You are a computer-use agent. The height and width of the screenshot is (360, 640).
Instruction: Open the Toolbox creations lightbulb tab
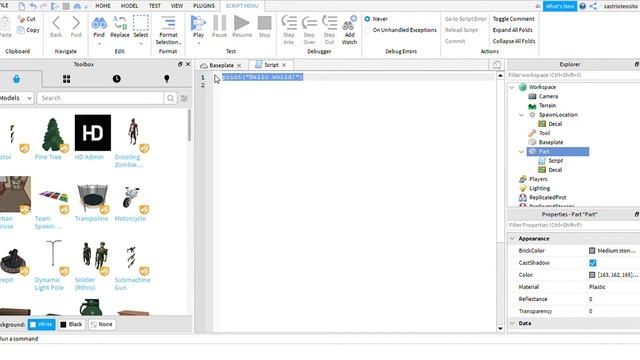(x=167, y=79)
